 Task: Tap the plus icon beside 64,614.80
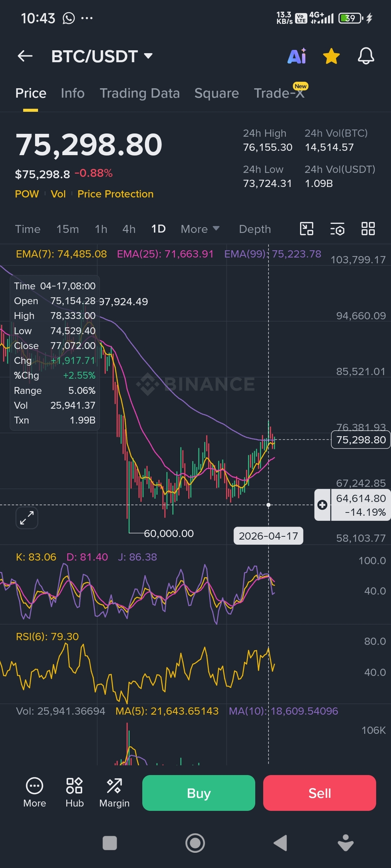[x=322, y=505]
